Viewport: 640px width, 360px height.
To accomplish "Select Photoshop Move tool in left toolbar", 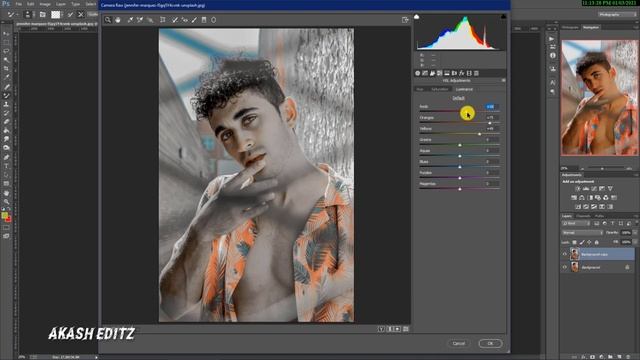I will (x=6, y=34).
